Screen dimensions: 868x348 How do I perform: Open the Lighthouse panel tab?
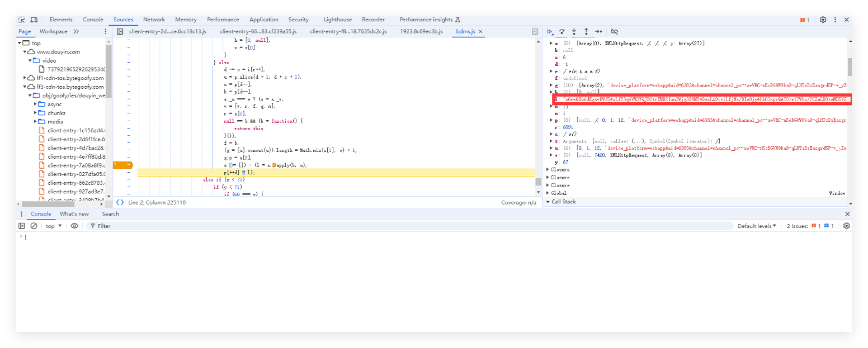click(338, 20)
